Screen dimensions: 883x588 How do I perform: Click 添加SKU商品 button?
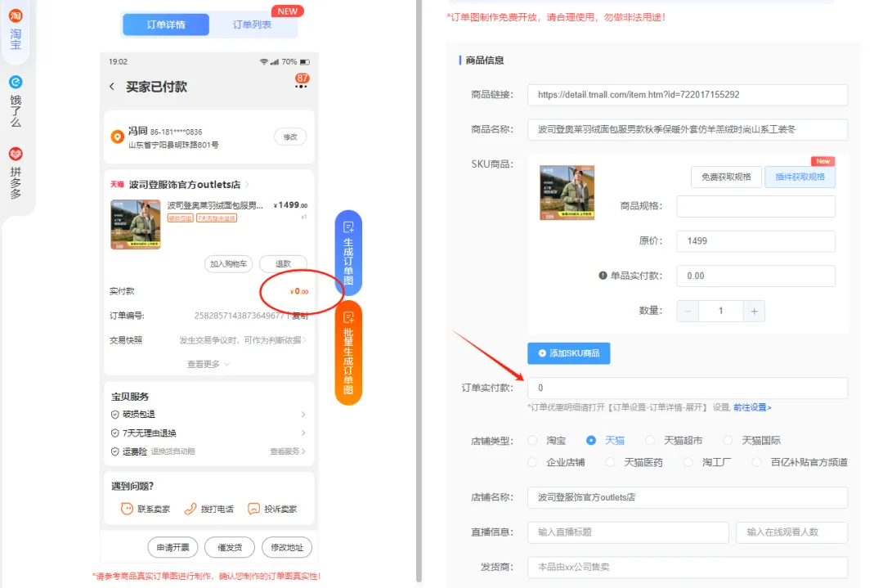[x=569, y=353]
